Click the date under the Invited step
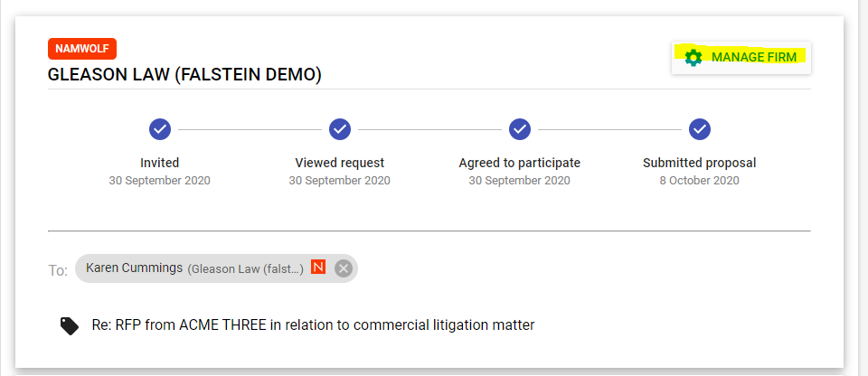 [160, 181]
